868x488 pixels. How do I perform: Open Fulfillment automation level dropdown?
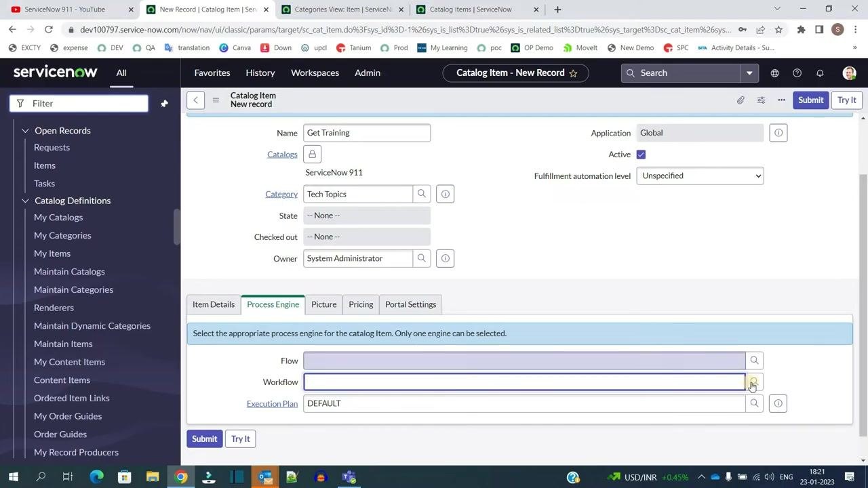pos(700,176)
